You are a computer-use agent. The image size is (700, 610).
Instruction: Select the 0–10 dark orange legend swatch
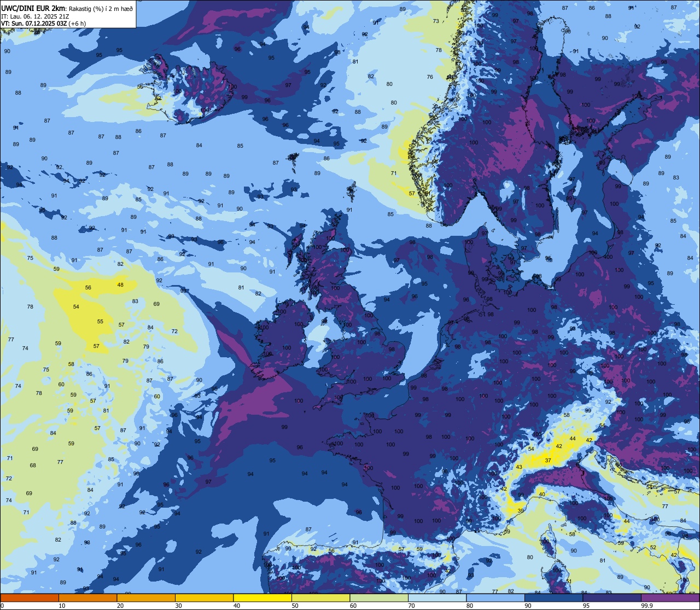tap(30, 597)
